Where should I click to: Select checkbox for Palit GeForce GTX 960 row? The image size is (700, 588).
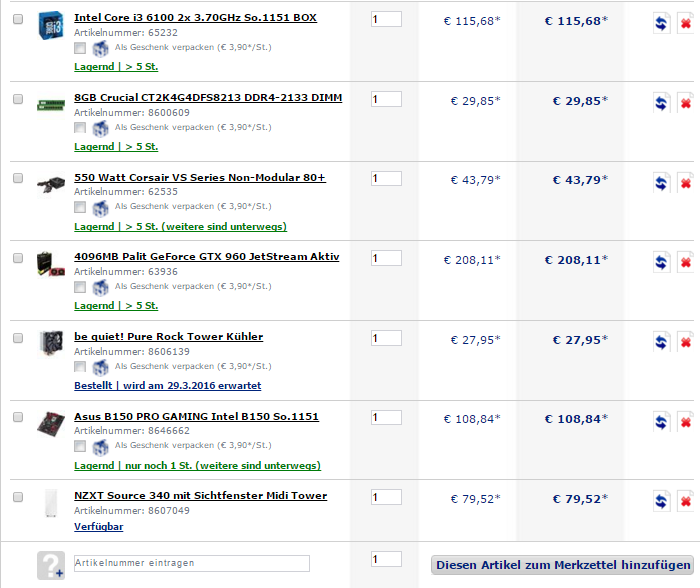point(18,258)
